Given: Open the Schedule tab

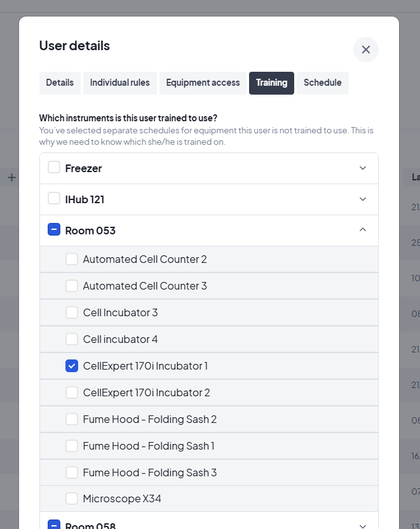Looking at the screenshot, I should (322, 83).
